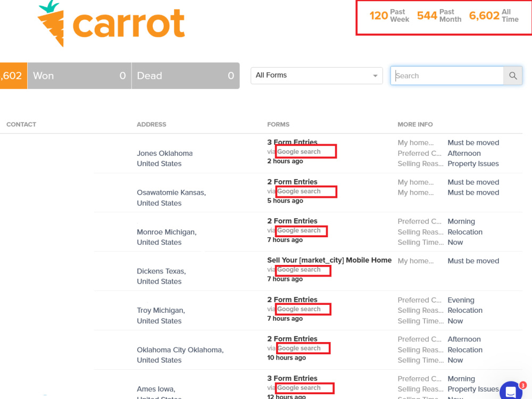The height and width of the screenshot is (399, 532).
Task: Click Sell Your [market_city] Mobile Home form
Action: [x=329, y=260]
